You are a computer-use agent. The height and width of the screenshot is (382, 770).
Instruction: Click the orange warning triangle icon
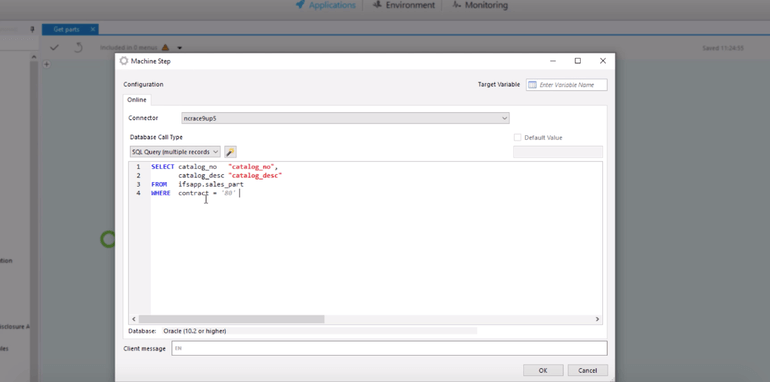click(165, 48)
